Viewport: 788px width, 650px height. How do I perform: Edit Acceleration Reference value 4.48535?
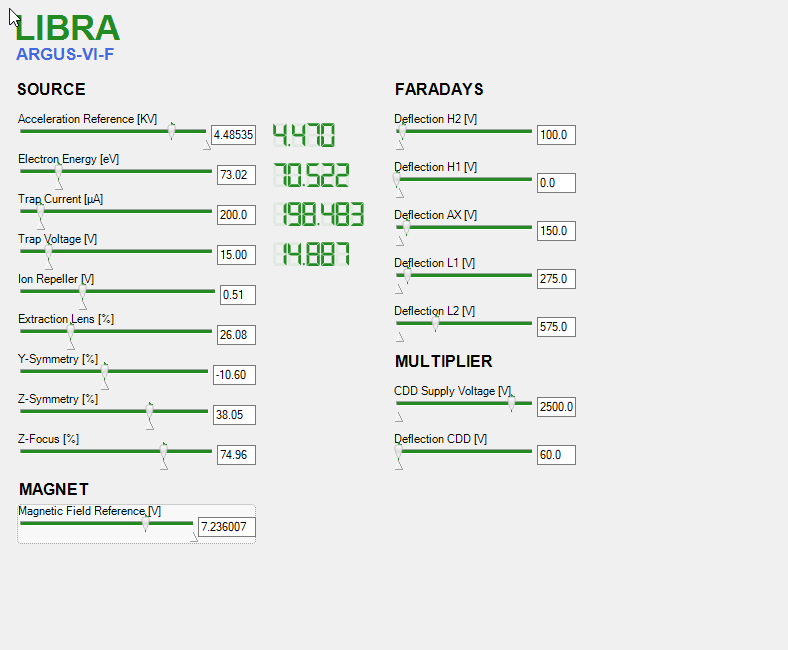233,135
